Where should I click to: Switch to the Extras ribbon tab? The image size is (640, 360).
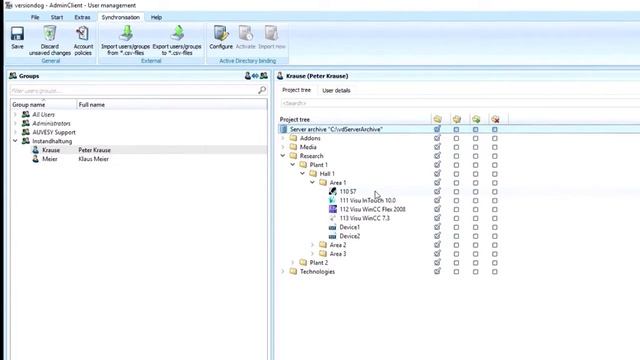click(82, 17)
